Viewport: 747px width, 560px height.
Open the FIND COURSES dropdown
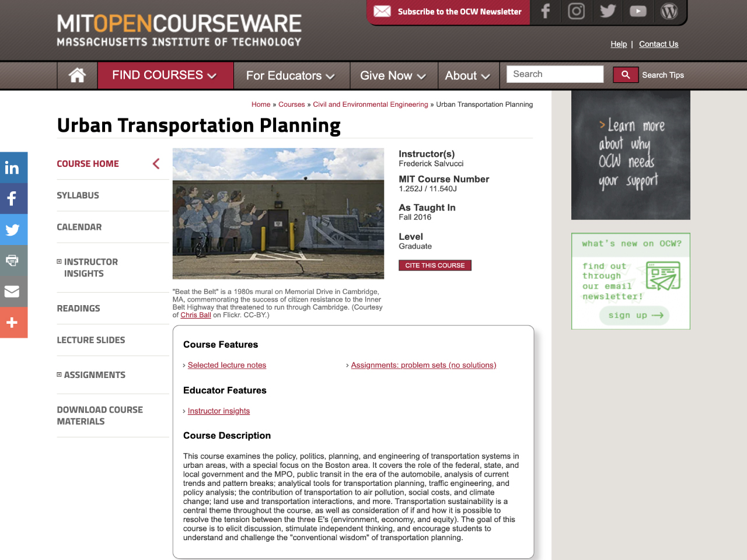coord(165,75)
